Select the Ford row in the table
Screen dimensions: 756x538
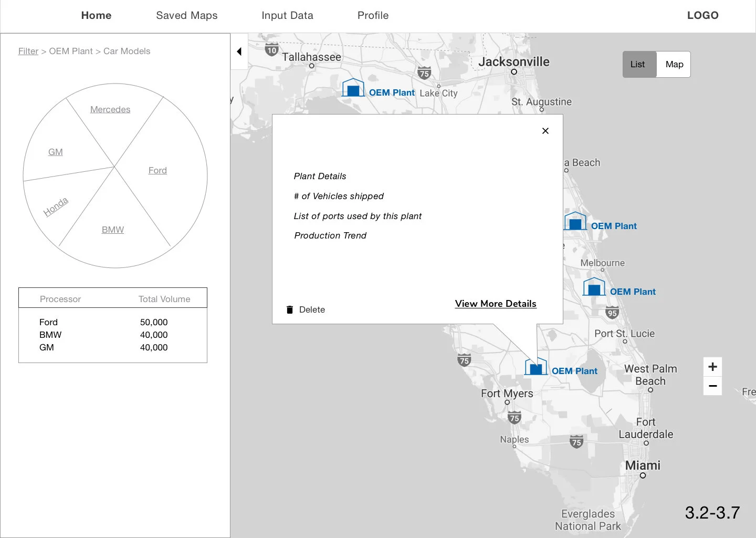[x=113, y=322]
